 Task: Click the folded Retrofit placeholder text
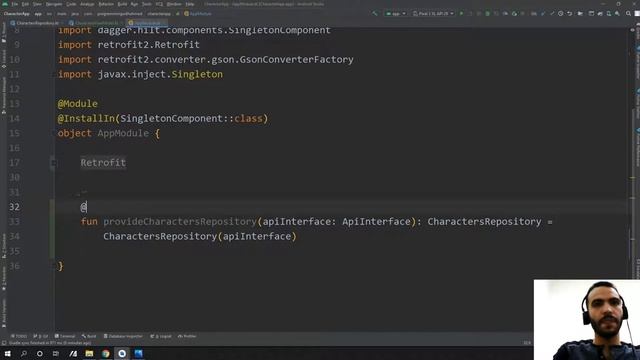point(103,162)
